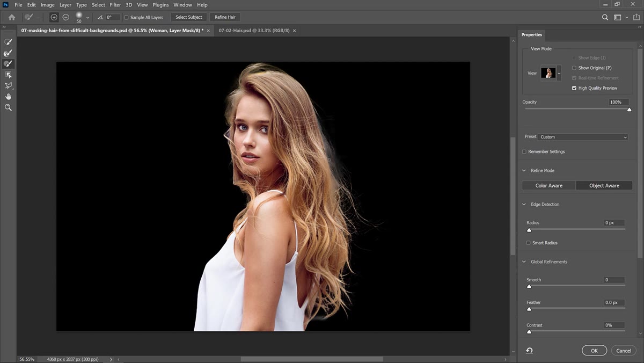Close the 07-02-Hair.psd tab
644x363 pixels.
294,31
